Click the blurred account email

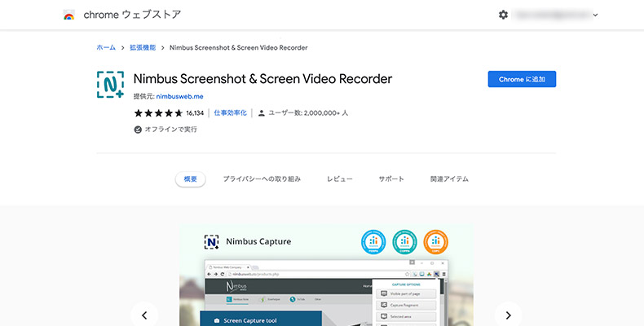(552, 15)
